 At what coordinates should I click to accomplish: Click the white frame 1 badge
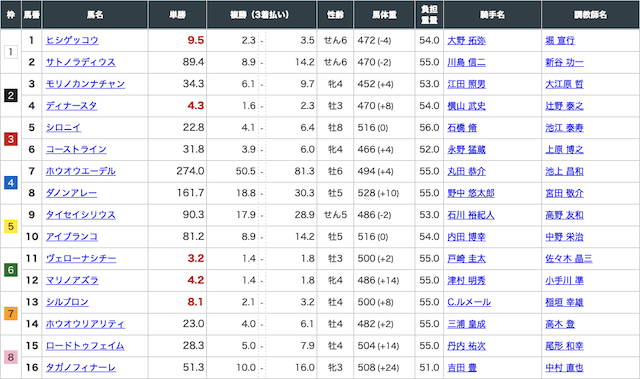[11, 52]
